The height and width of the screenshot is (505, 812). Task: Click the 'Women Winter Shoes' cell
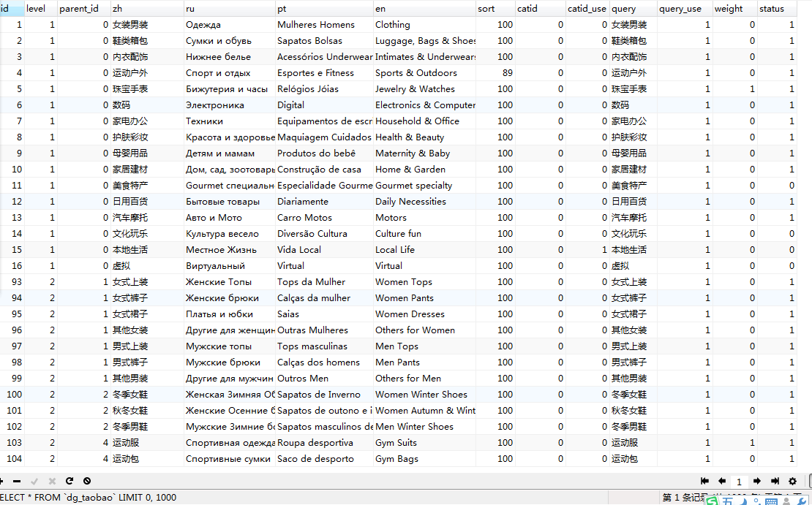[x=424, y=394]
